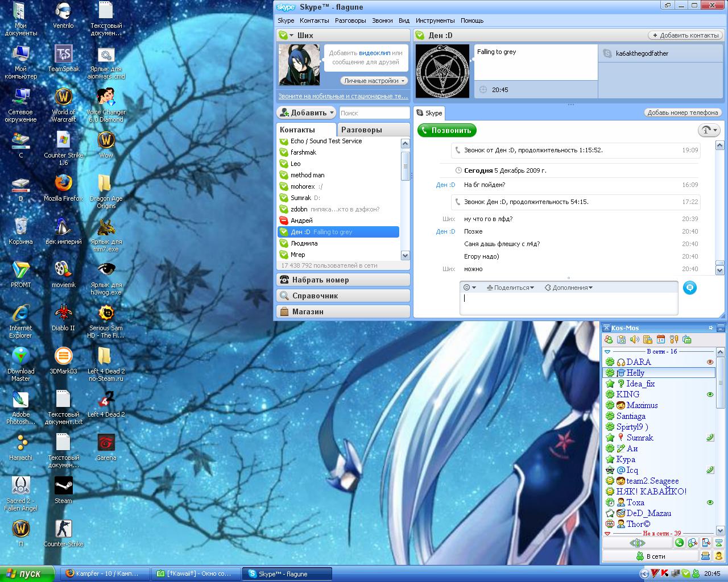Open the Личные настройки dropdown

point(374,81)
